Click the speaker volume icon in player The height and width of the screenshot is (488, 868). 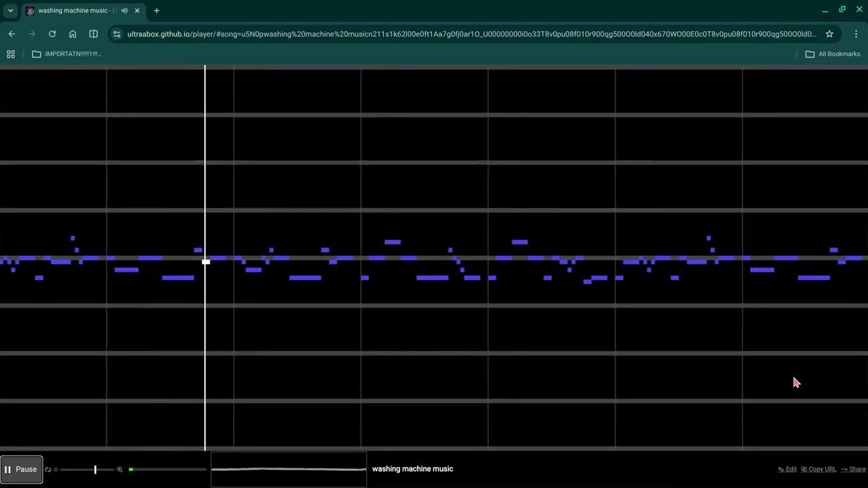tap(56, 469)
